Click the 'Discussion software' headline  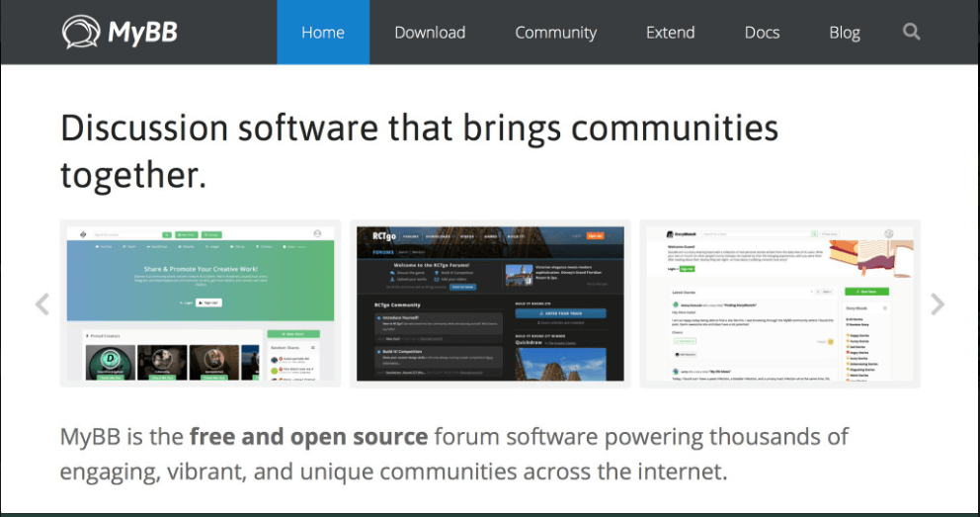pyautogui.click(x=420, y=151)
